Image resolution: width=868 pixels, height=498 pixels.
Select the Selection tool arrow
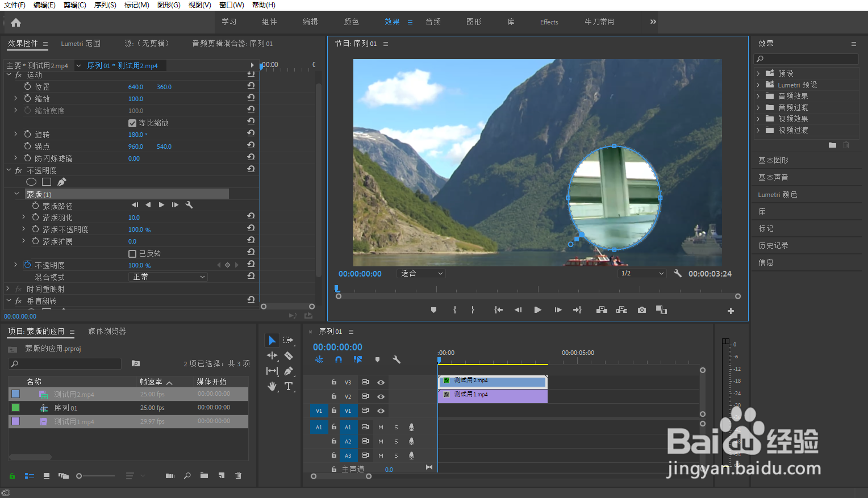272,340
